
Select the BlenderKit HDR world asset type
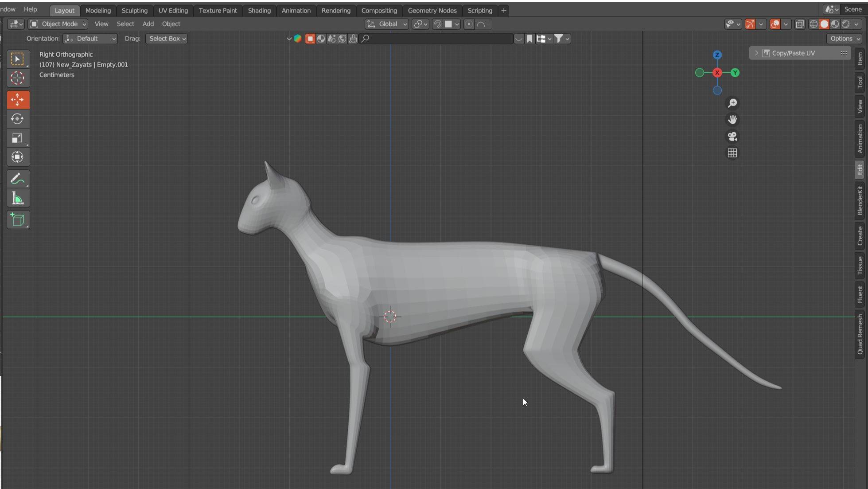tap(342, 39)
